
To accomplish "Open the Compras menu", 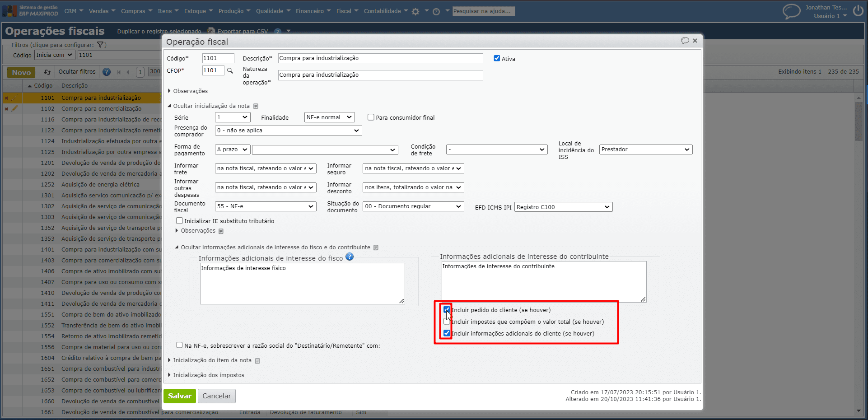I will coord(137,11).
